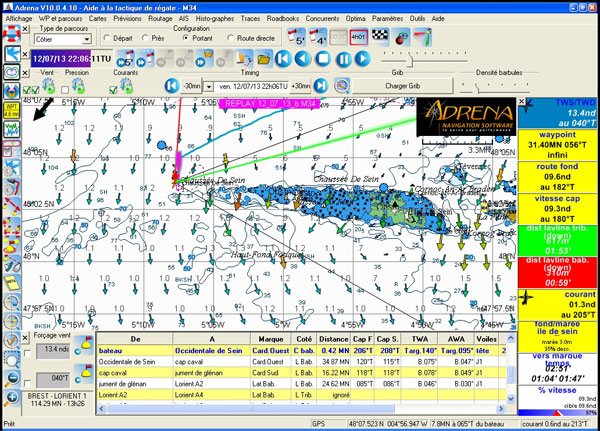This screenshot has width=600, height=431.
Task: Click the table's scroll right arrow
Action: [501, 409]
